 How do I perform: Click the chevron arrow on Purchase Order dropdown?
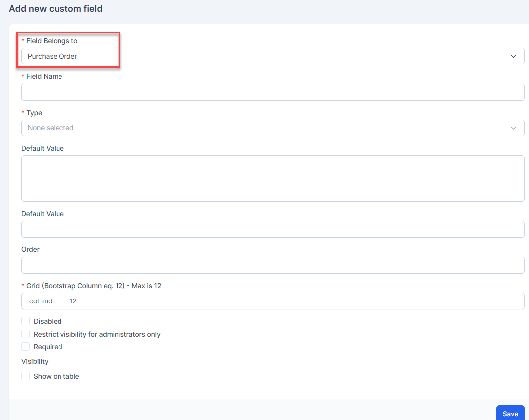tap(513, 57)
